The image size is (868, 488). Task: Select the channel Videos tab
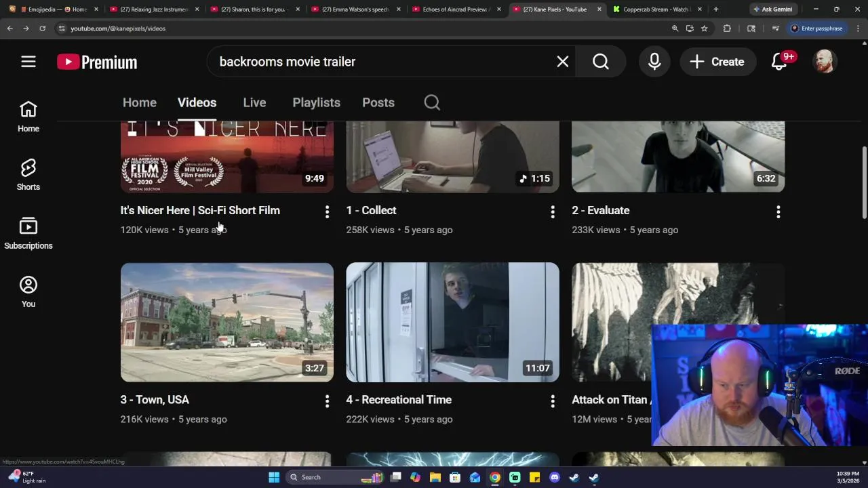pos(197,102)
